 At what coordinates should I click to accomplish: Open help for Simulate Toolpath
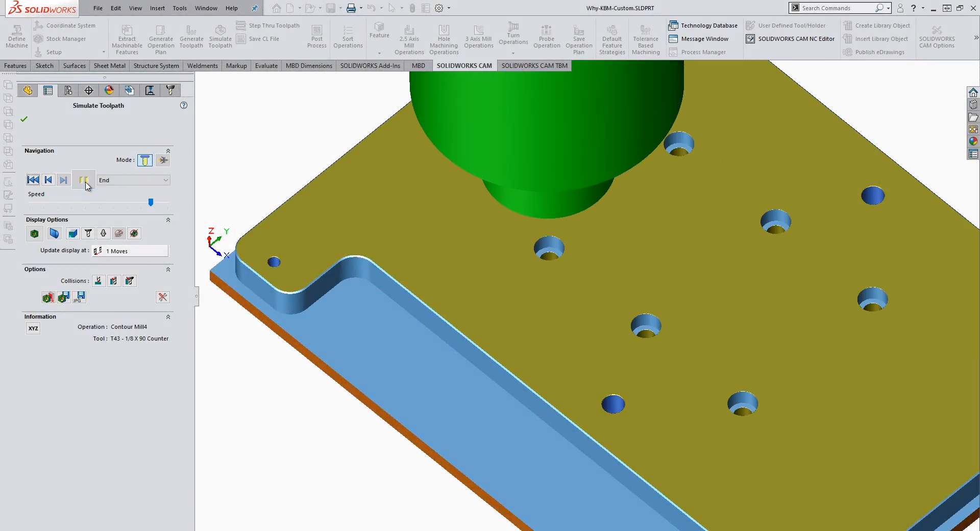184,105
